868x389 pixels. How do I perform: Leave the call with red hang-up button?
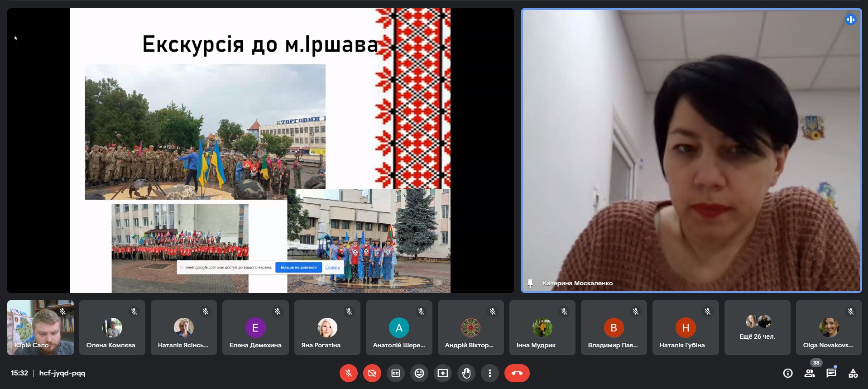point(517,373)
